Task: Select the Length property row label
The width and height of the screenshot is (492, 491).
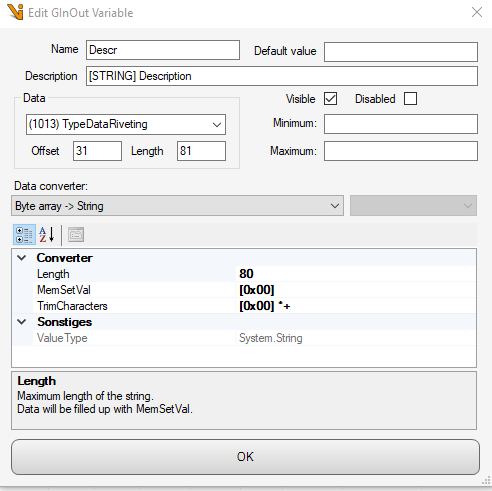Action: pos(53,274)
